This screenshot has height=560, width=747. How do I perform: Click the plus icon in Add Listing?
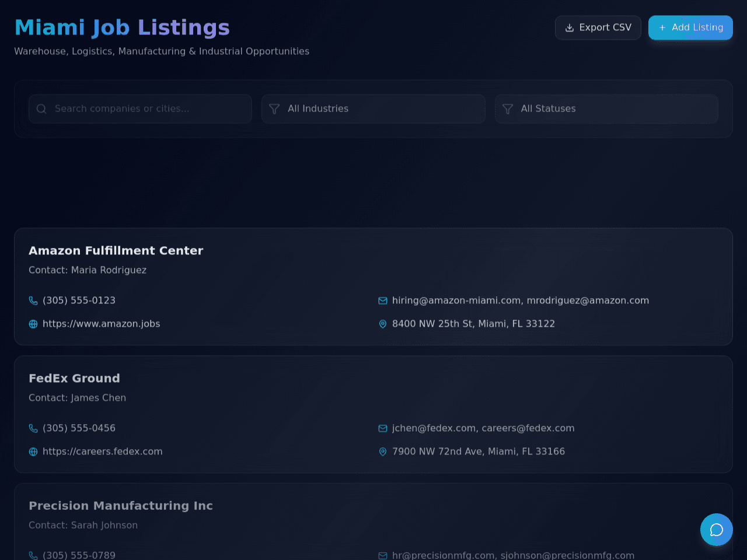[x=662, y=27]
